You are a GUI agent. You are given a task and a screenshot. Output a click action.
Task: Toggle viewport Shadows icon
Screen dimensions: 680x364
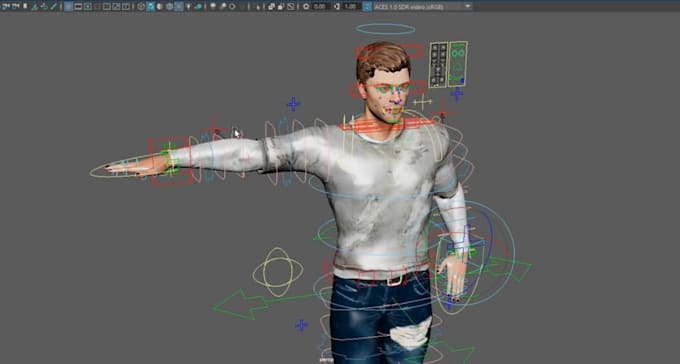pyautogui.click(x=198, y=7)
